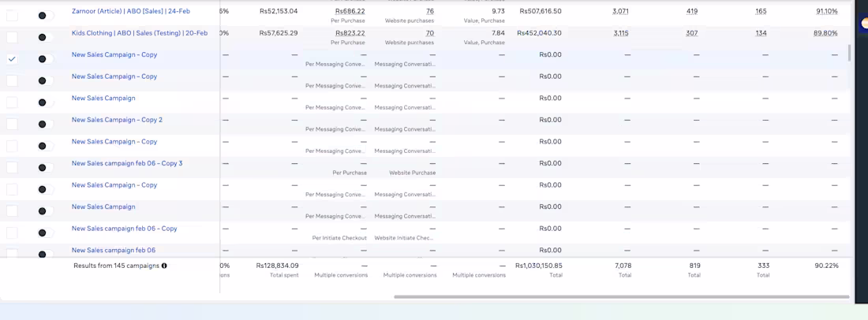The image size is (868, 320).
Task: Click Results from 145 campaigns text
Action: coord(116,266)
